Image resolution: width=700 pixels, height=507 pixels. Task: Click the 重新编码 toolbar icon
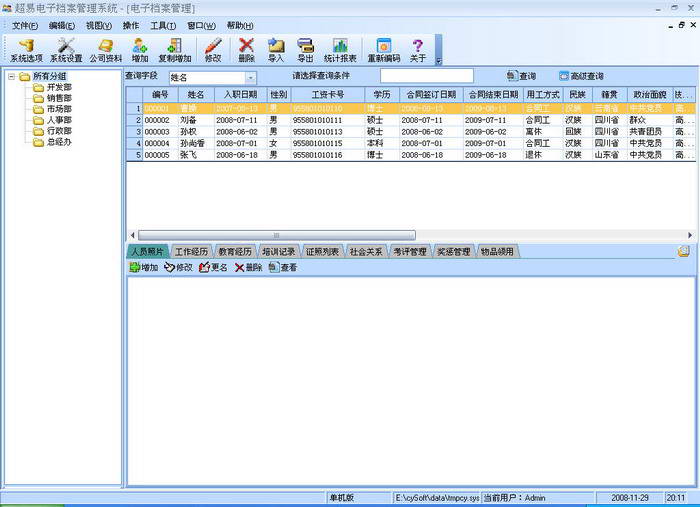click(383, 50)
